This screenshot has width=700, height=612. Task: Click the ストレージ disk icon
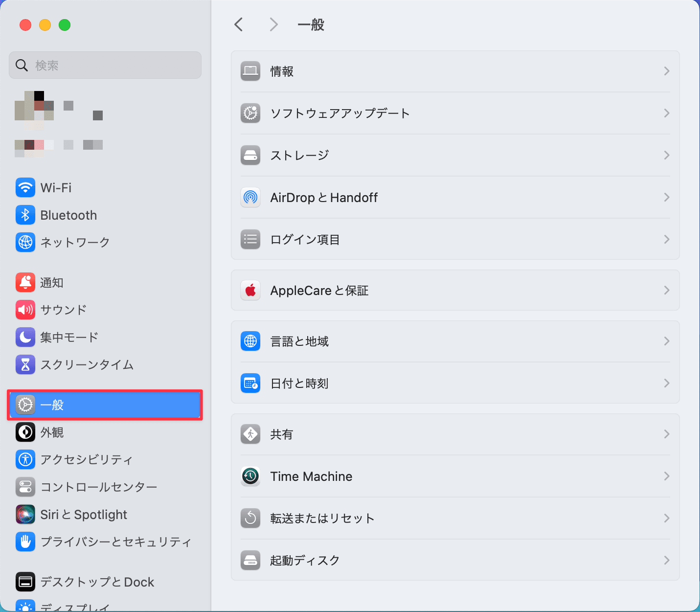[250, 155]
